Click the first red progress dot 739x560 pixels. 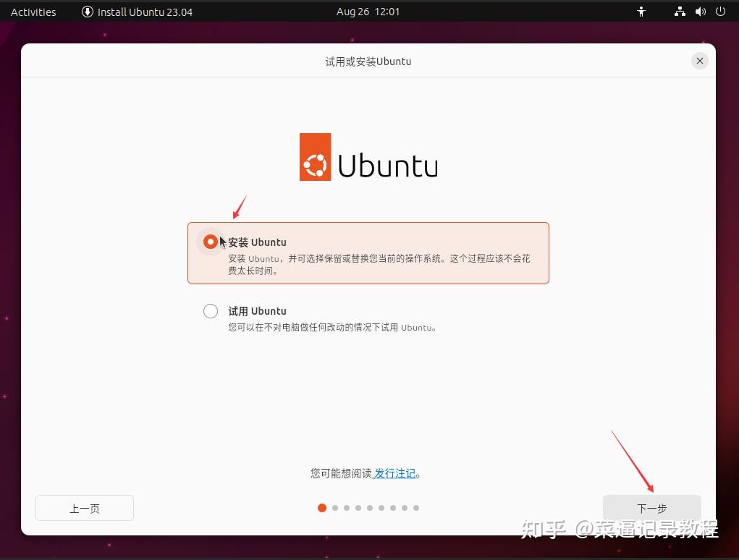coord(321,508)
